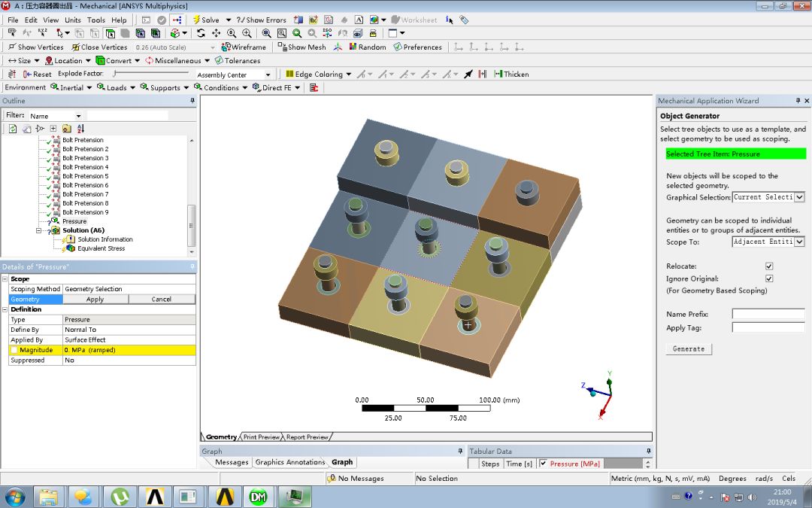Uncheck the Ignore Original checkbox
Image resolution: width=812 pixels, height=508 pixels.
[x=768, y=278]
